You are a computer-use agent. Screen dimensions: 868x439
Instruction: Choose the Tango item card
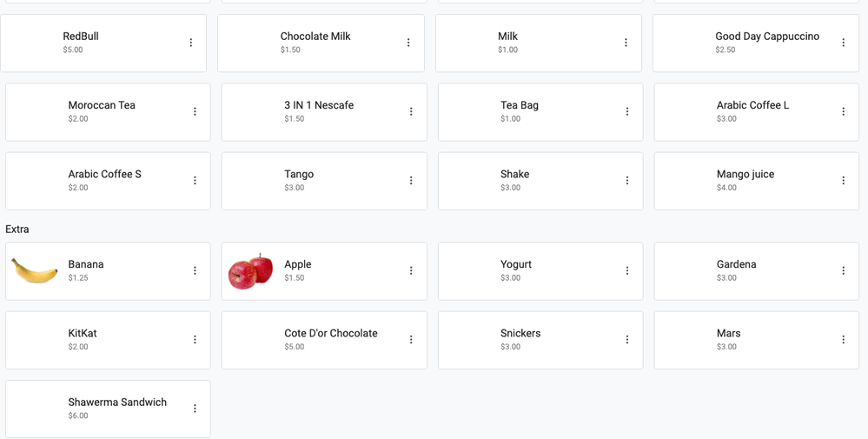(x=324, y=181)
